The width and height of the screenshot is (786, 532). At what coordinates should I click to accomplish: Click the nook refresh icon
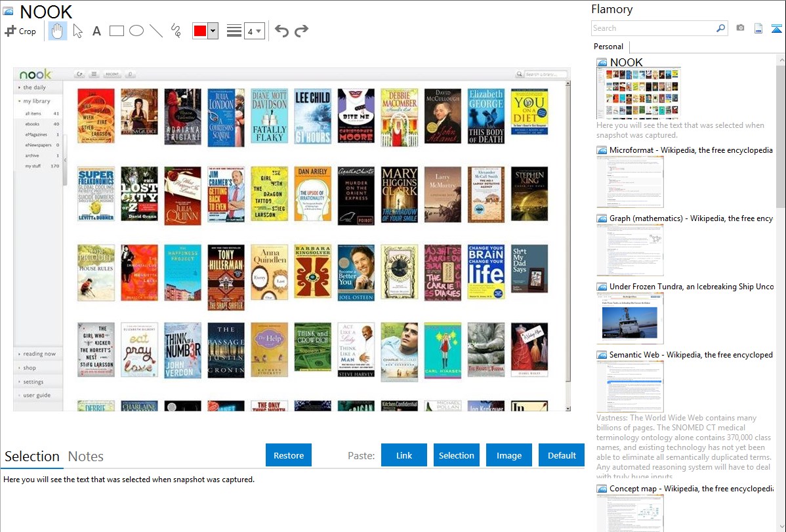[x=79, y=74]
